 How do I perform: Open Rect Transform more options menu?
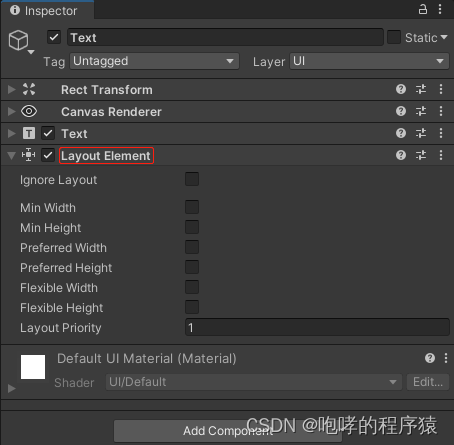pos(441,89)
